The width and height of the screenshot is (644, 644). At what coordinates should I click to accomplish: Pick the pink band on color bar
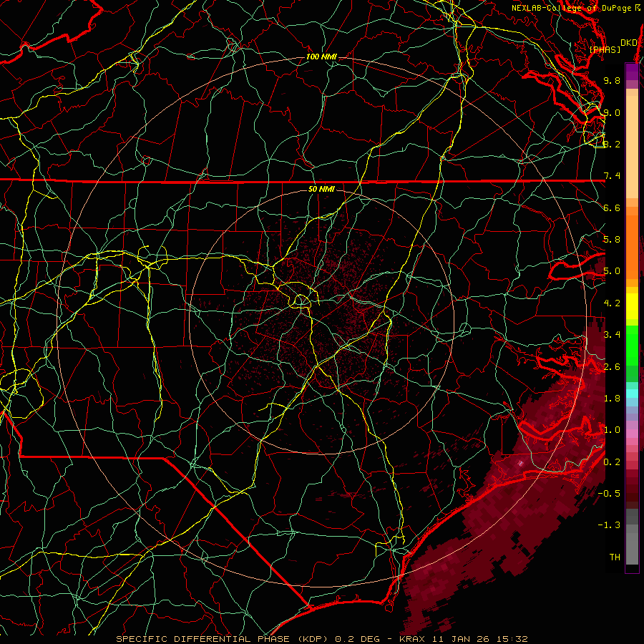[x=632, y=434]
